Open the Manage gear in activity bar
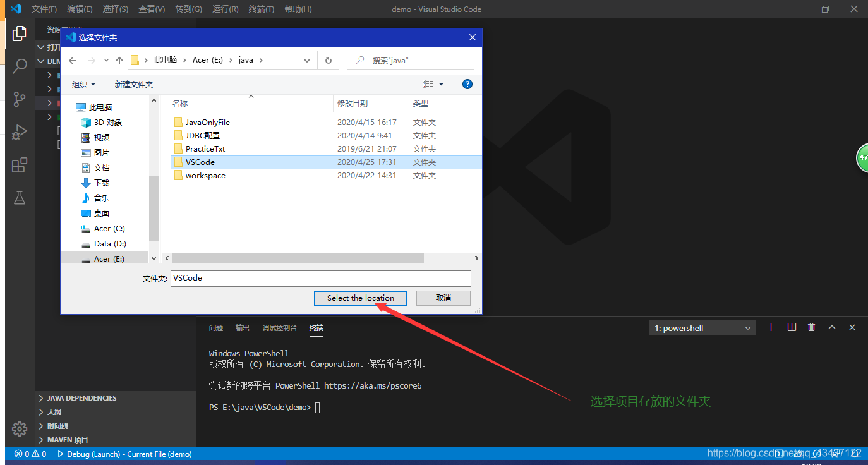 point(20,428)
